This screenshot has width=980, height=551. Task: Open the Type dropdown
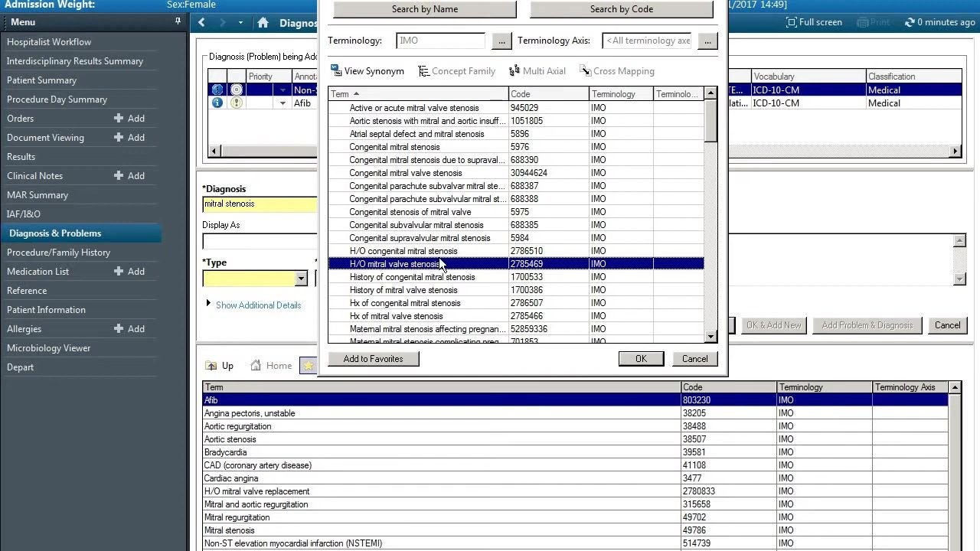pyautogui.click(x=301, y=279)
